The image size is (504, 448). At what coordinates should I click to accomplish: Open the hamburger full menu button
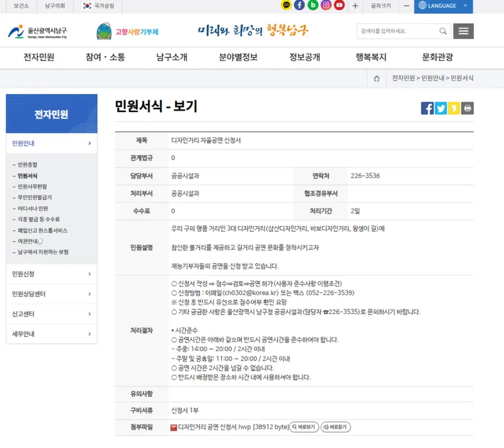tap(464, 31)
